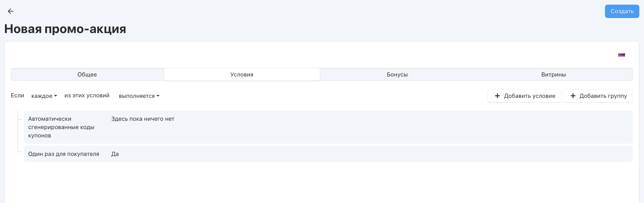Switch to the Общее tab
644x203 pixels.
87,75
